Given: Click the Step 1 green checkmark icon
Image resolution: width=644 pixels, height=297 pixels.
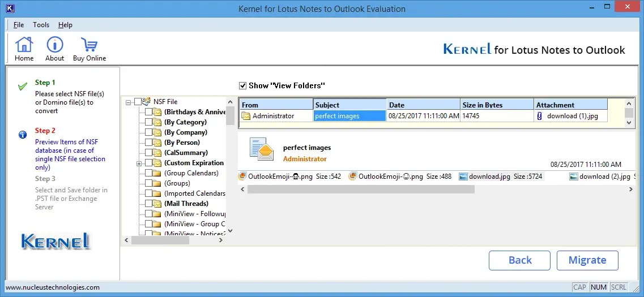Looking at the screenshot, I should click(23, 87).
